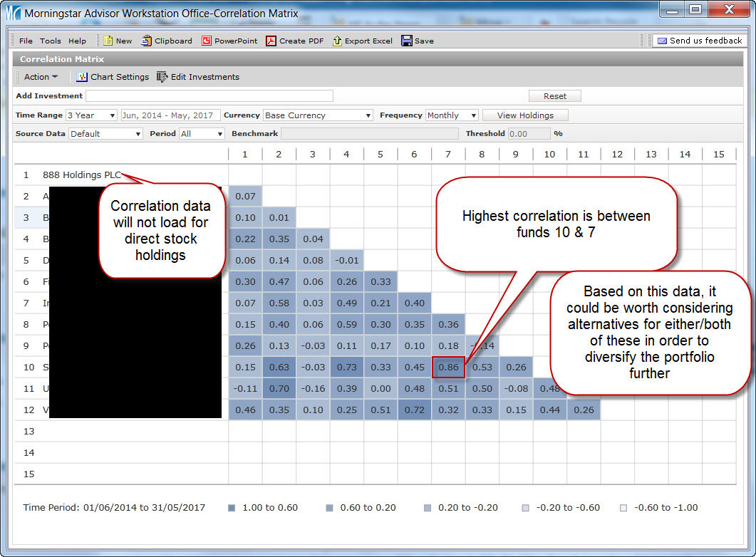Export to PowerPoint icon
The width and height of the screenshot is (756, 557).
tap(207, 41)
